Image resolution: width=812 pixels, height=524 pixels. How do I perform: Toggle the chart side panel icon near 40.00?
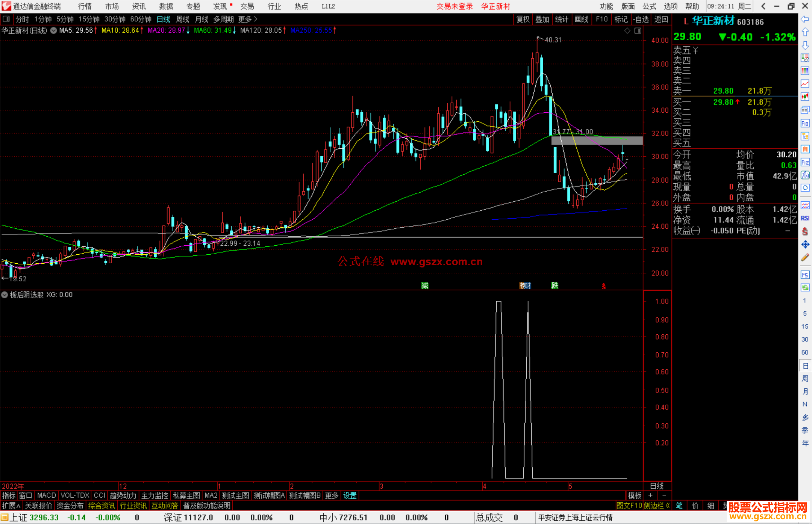click(638, 31)
